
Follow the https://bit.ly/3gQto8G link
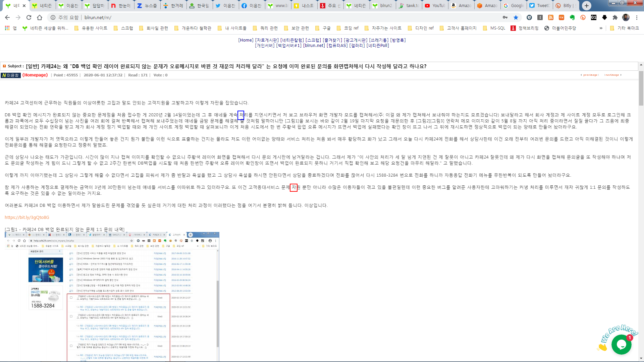point(27,218)
